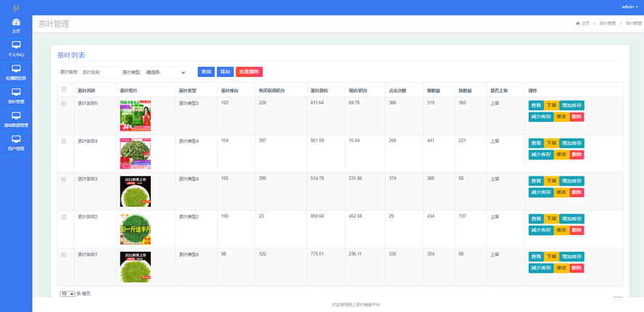
Task: Click into the 茶叶名称 search field
Action: click(x=100, y=73)
